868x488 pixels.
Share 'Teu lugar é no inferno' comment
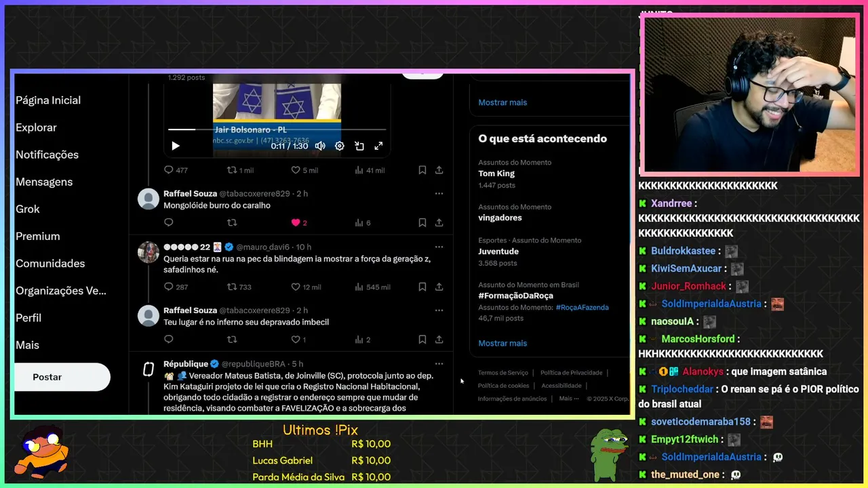point(439,340)
